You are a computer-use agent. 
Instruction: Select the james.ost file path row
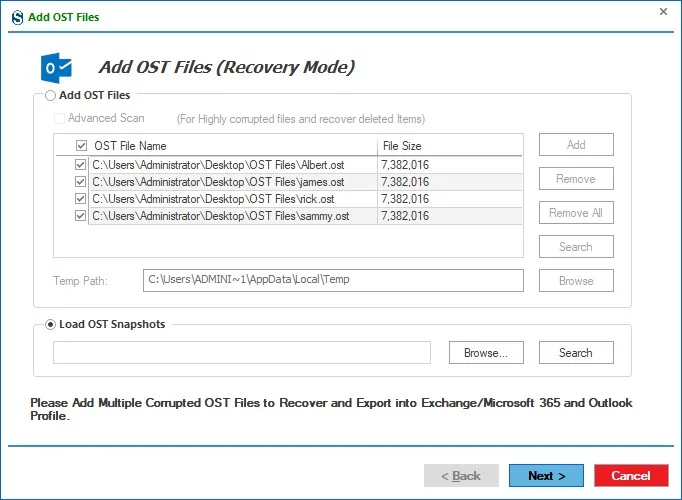click(x=218, y=182)
